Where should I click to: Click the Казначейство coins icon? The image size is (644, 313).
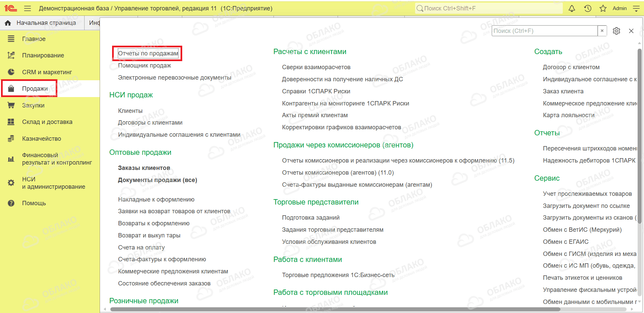11,138
